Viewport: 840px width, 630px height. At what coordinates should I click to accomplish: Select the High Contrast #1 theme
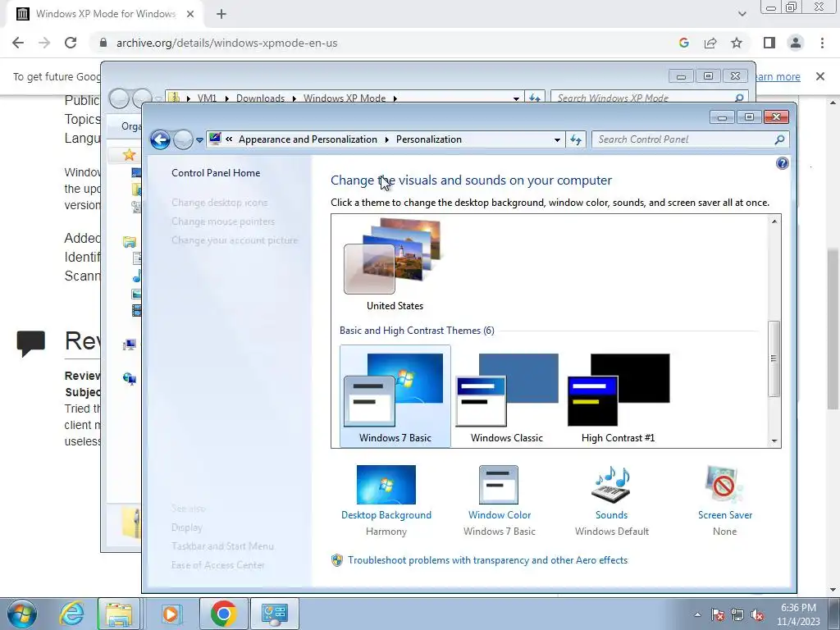[619, 396]
